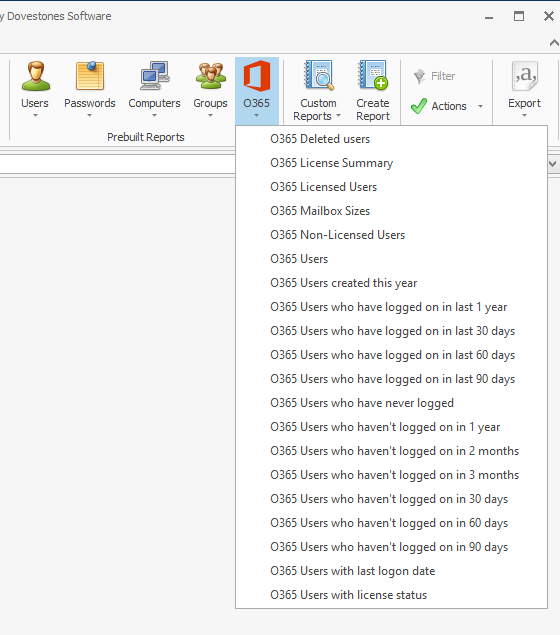
Task: Click the Create Report icon
Action: tap(373, 75)
